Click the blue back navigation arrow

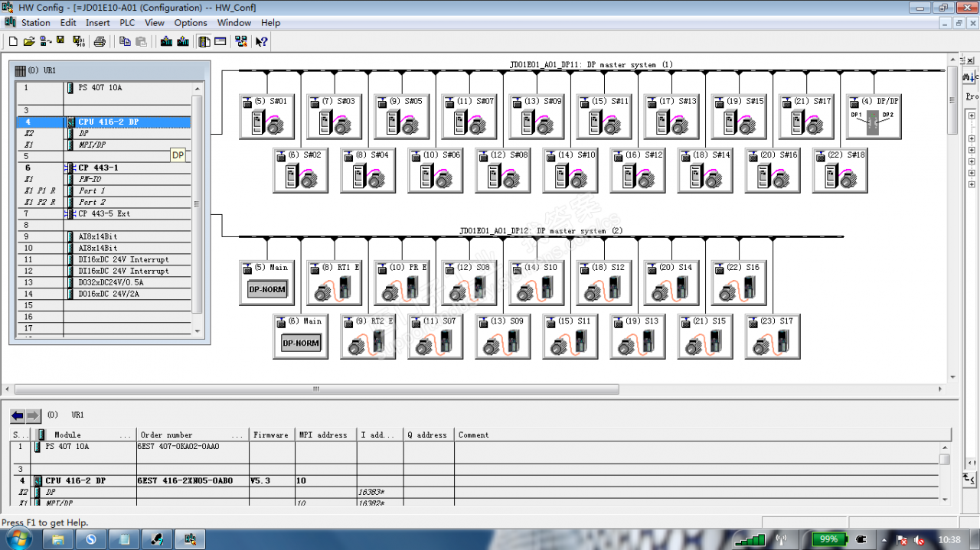pos(18,415)
